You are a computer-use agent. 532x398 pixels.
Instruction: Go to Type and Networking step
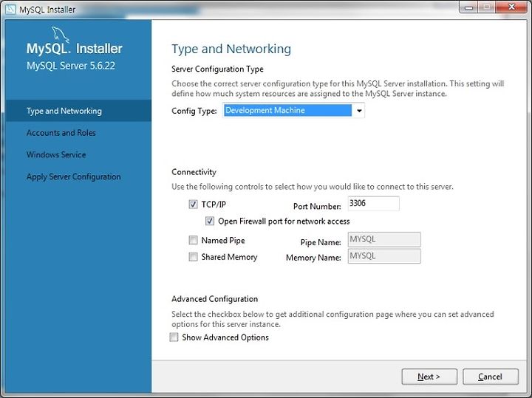78,111
